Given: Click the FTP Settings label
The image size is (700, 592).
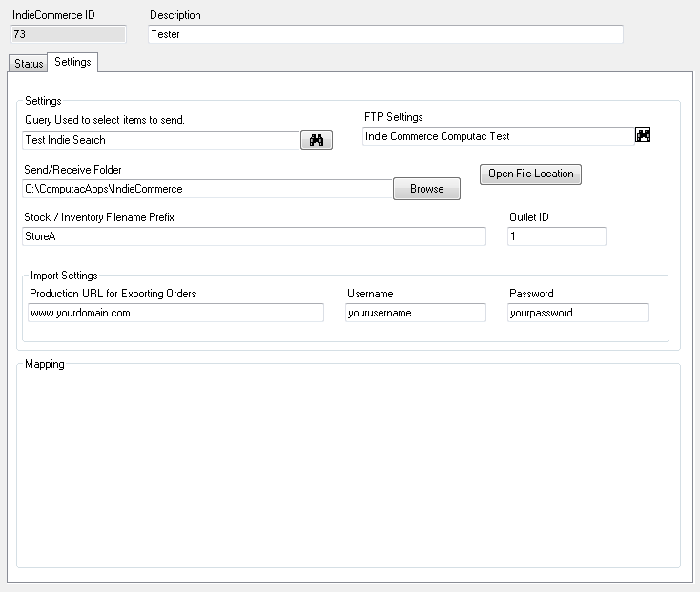Looking at the screenshot, I should [x=394, y=117].
